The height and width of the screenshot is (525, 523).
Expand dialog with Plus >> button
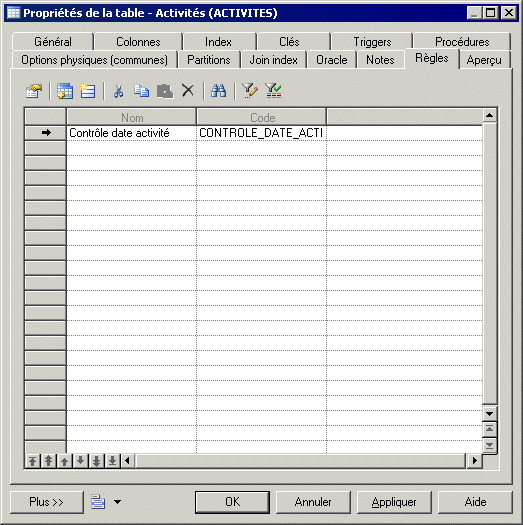click(x=47, y=502)
